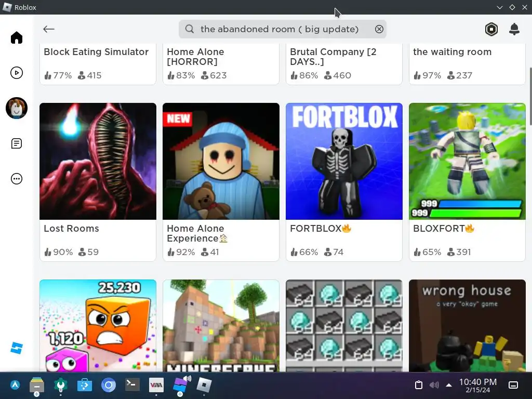Open Brutal Company [2 DAYS..] title
The image size is (532, 399).
tap(333, 57)
